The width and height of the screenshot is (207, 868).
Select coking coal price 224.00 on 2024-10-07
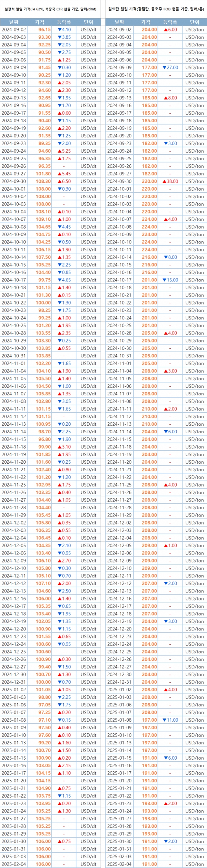(149, 219)
